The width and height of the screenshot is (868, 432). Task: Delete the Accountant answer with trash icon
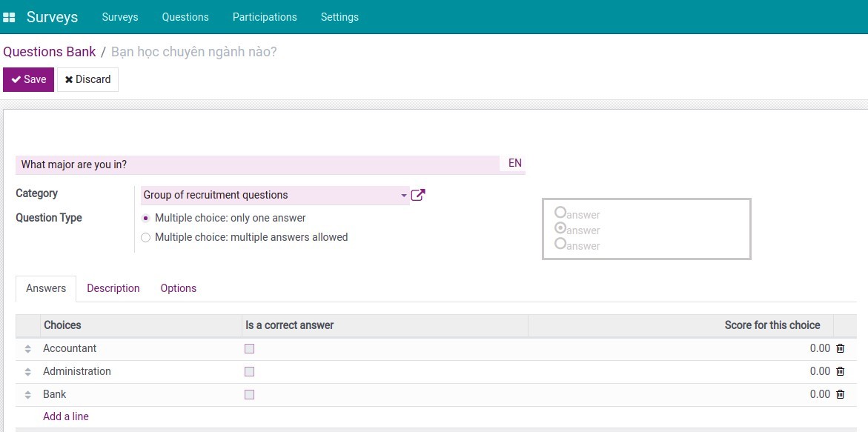[x=839, y=348]
